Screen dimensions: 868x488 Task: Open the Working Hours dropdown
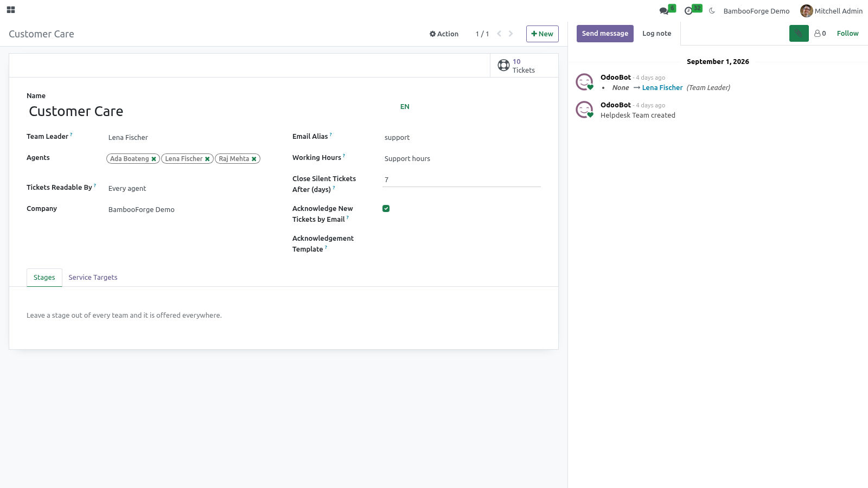coord(462,158)
